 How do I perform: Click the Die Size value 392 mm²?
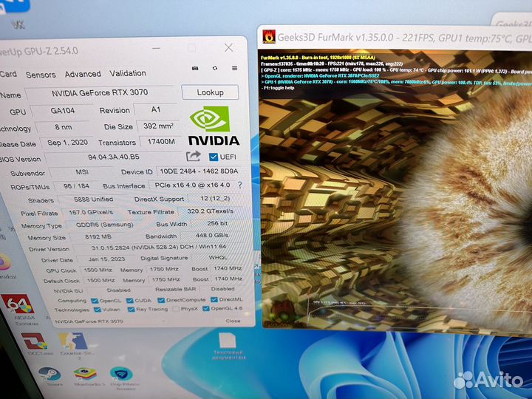tap(158, 126)
